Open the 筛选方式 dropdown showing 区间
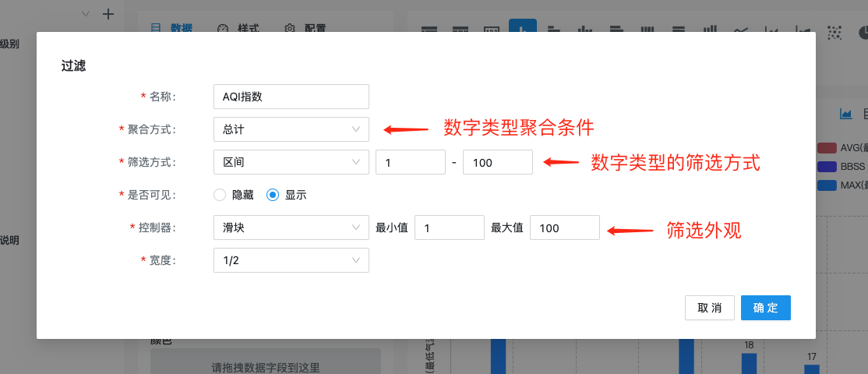 [291, 162]
